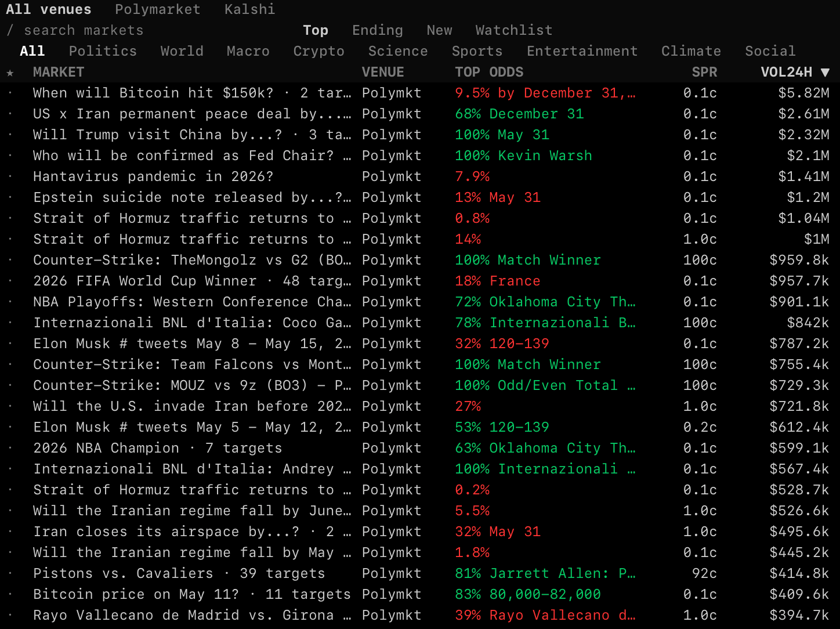Toggle watchlist dot for Fed Chair row
840x629 pixels.
(x=10, y=156)
